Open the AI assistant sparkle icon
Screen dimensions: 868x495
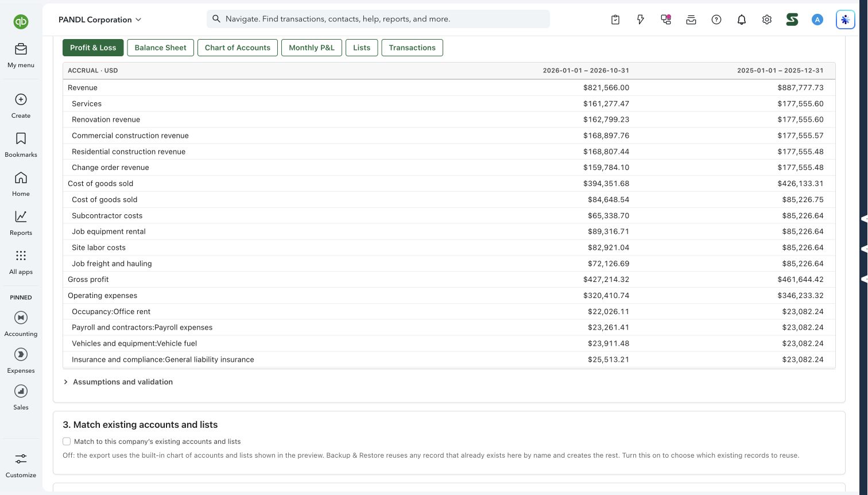(846, 20)
